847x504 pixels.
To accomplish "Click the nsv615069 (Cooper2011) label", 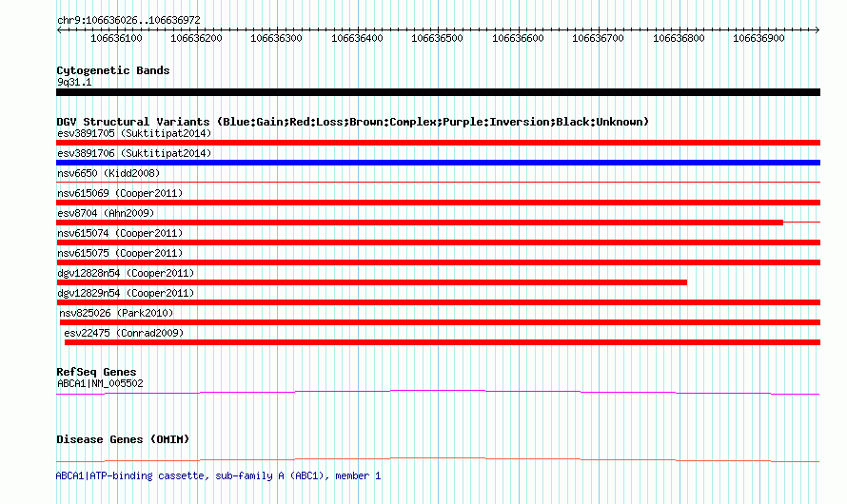I will [x=120, y=193].
